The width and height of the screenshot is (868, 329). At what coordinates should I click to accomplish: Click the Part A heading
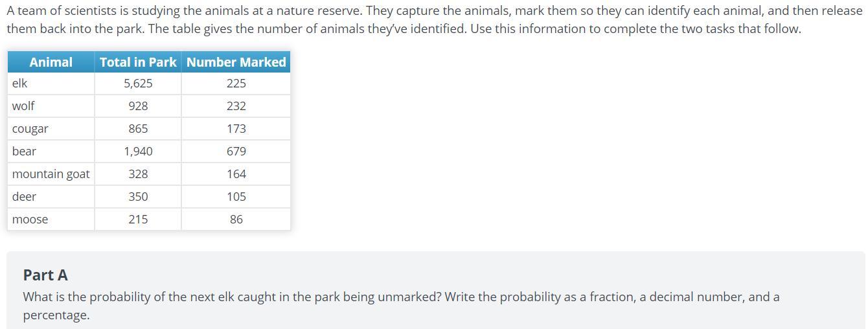pos(45,275)
